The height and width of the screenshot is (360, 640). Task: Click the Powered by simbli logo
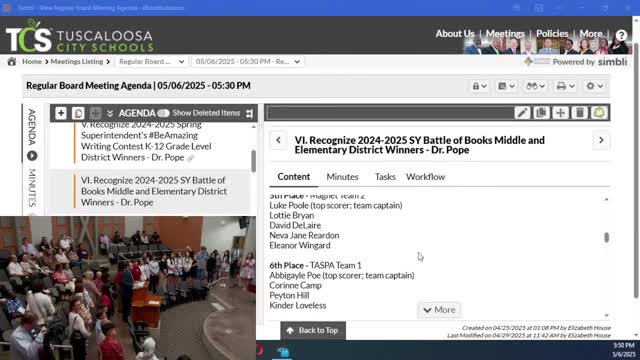click(576, 62)
